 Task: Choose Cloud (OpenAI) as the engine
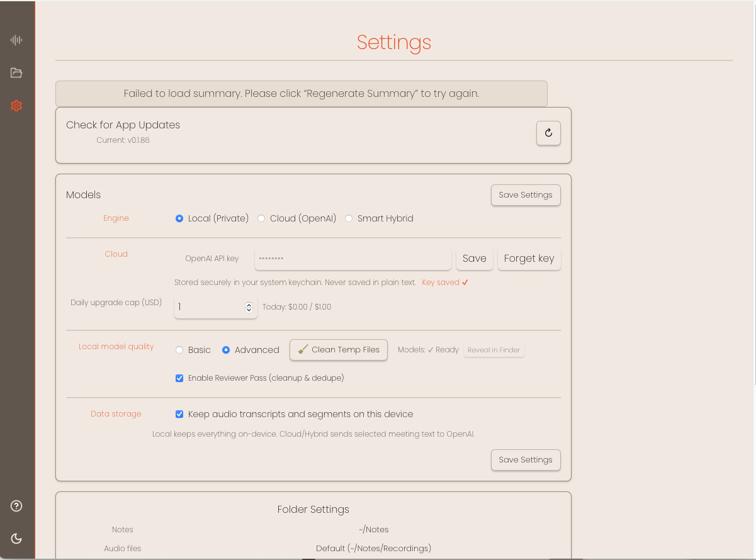tap(261, 218)
